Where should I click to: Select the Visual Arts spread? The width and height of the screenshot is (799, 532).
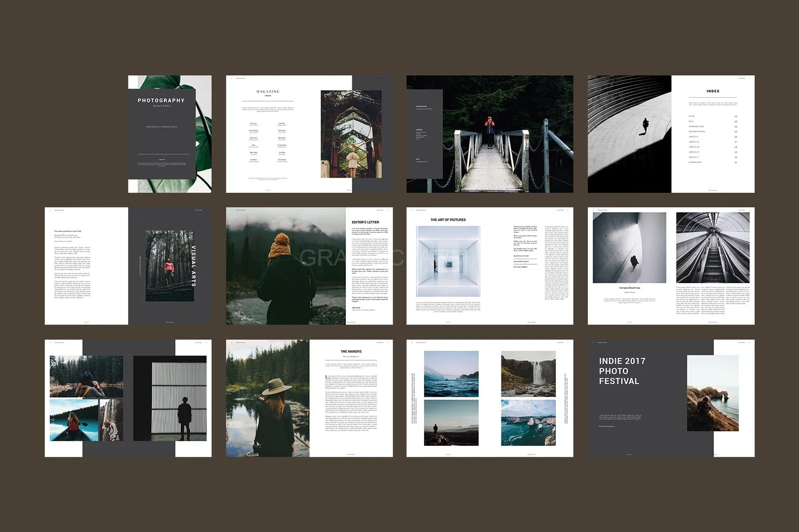128,266
